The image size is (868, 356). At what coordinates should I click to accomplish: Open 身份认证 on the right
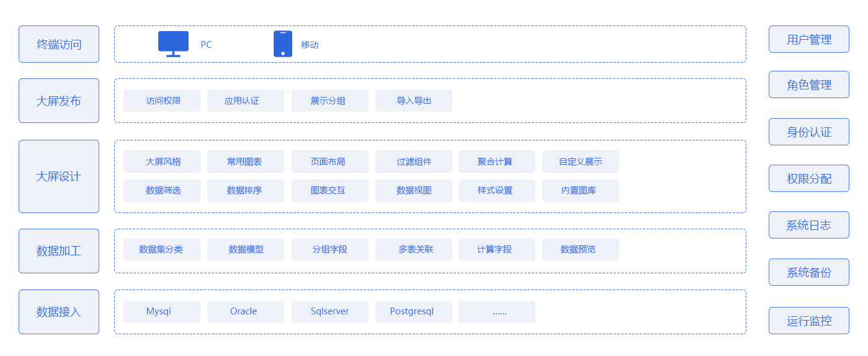809,132
